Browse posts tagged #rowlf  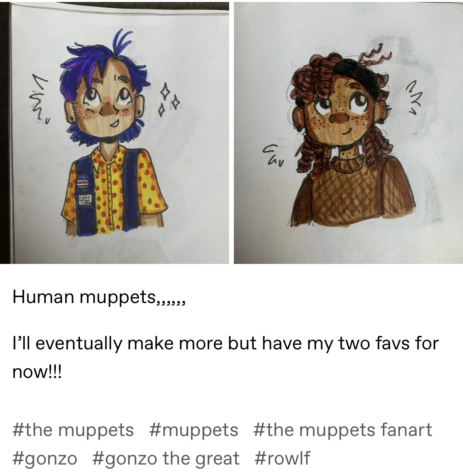coord(282,459)
